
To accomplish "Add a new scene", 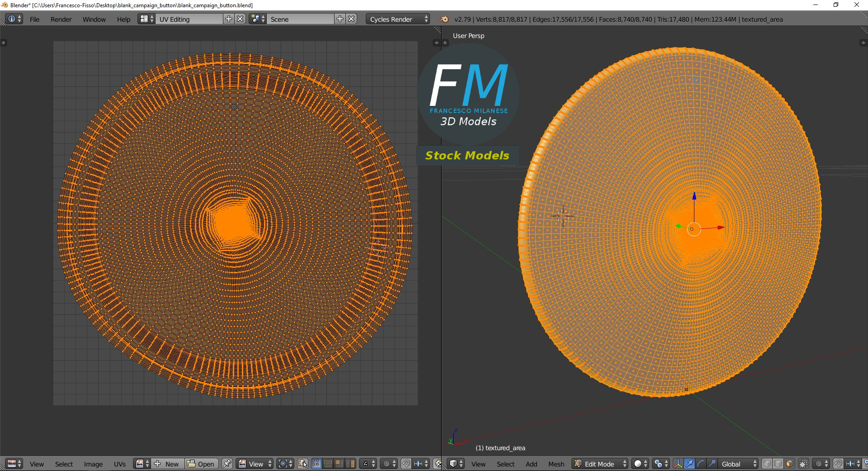I will 340,19.
